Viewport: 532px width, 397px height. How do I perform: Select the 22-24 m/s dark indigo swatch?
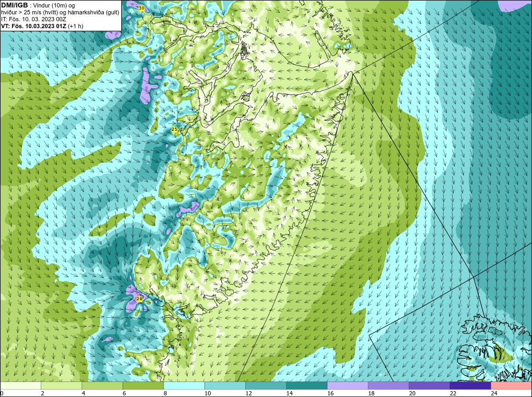tap(470, 386)
